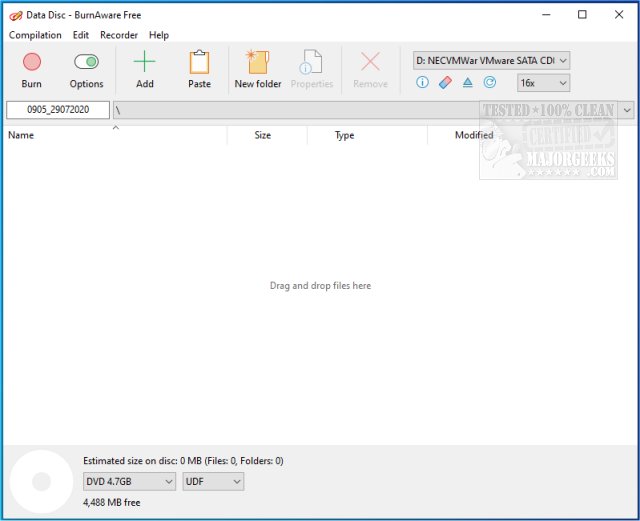Show disc info with the blue info icon
Screen dimensions: 640x521
tap(422, 82)
